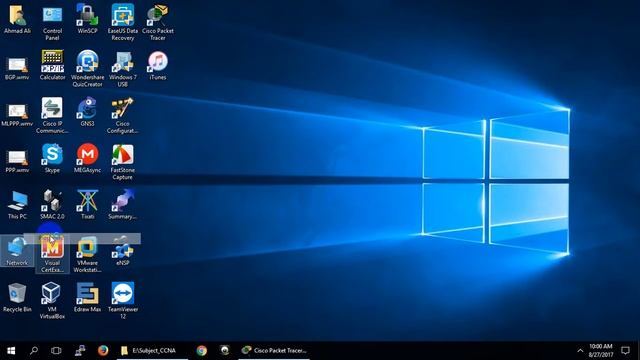Select the GNS3 shortcut

(87, 112)
